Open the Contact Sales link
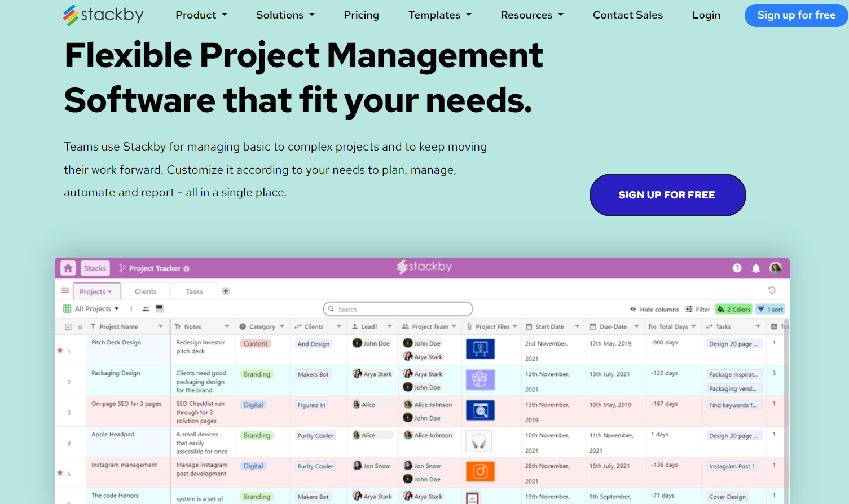This screenshot has width=849, height=504. pyautogui.click(x=627, y=15)
